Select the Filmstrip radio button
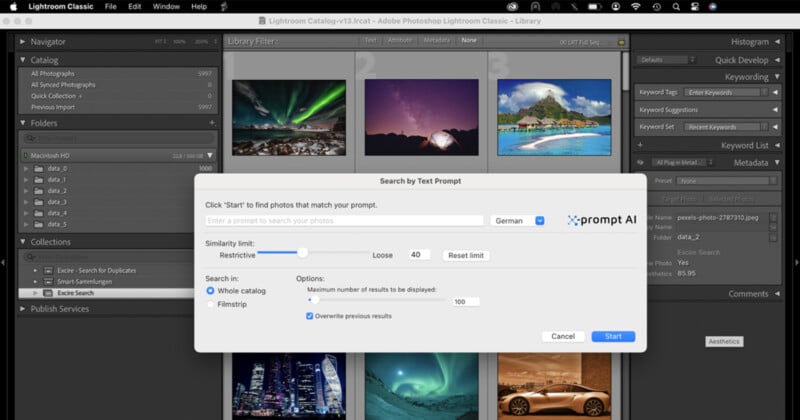The width and height of the screenshot is (800, 420). click(210, 304)
